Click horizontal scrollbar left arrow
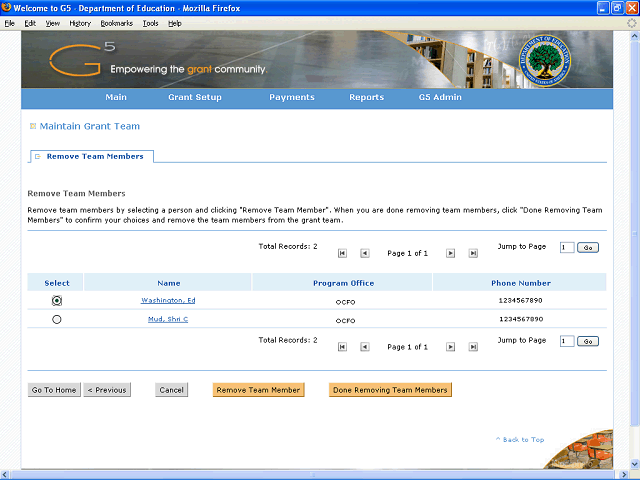This screenshot has width=640, height=480. point(4,475)
